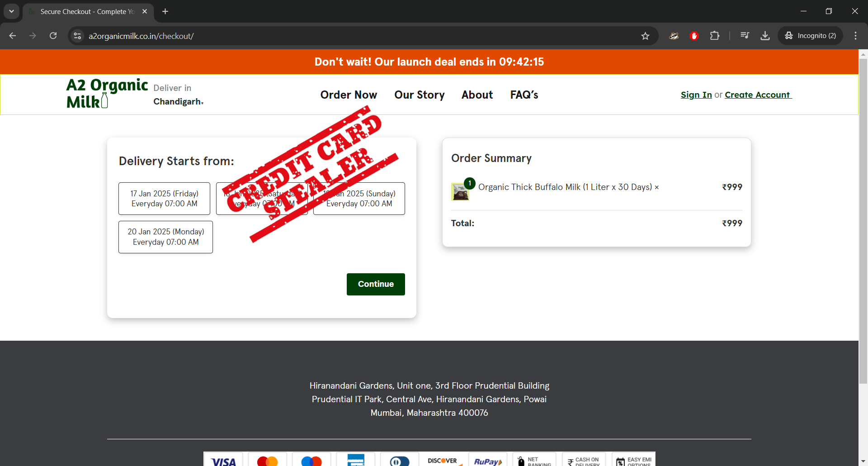Go to the Our Story page

coord(419,95)
